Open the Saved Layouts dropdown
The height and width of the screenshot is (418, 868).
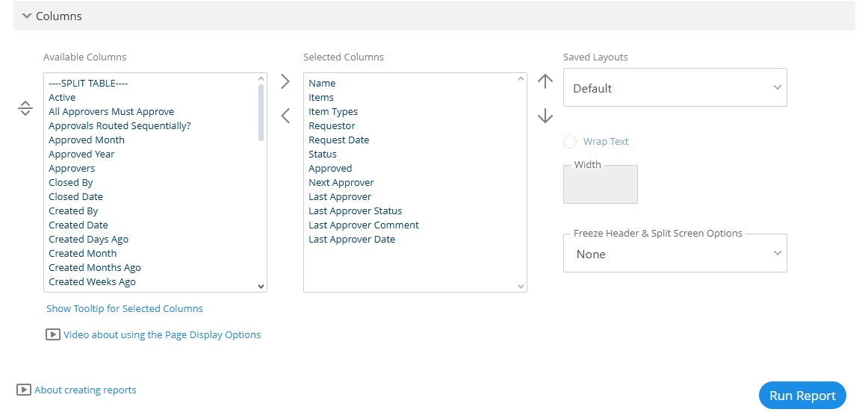675,87
